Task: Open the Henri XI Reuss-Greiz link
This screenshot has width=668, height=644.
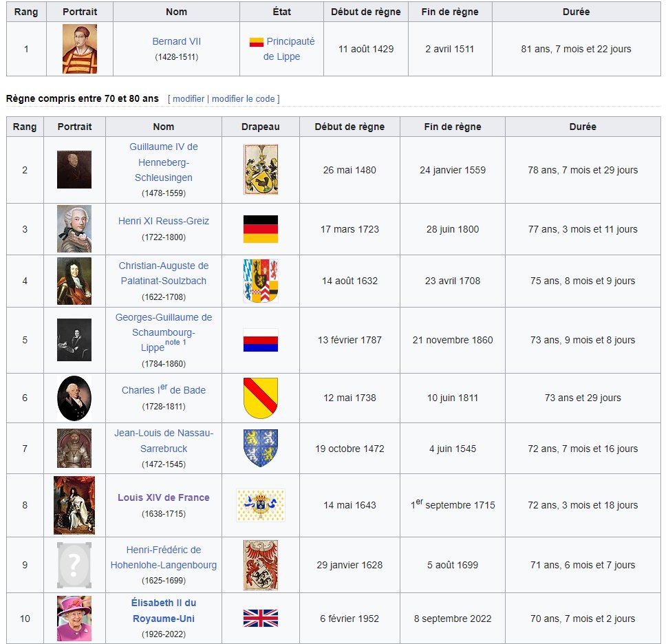Action: click(x=164, y=221)
